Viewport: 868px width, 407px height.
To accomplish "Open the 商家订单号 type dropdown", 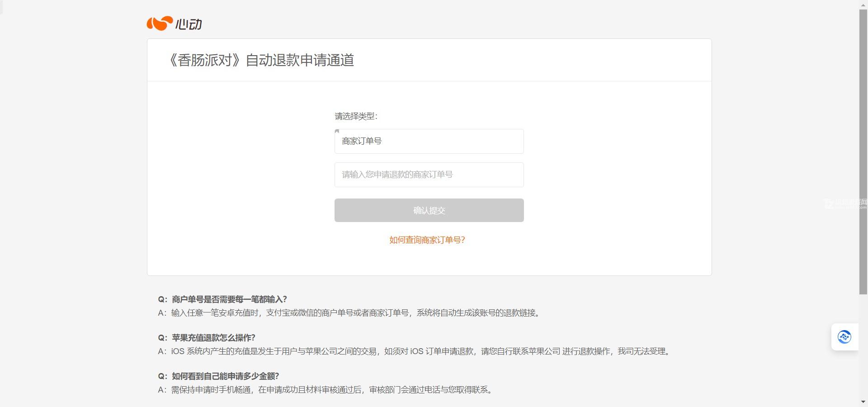I will 429,141.
